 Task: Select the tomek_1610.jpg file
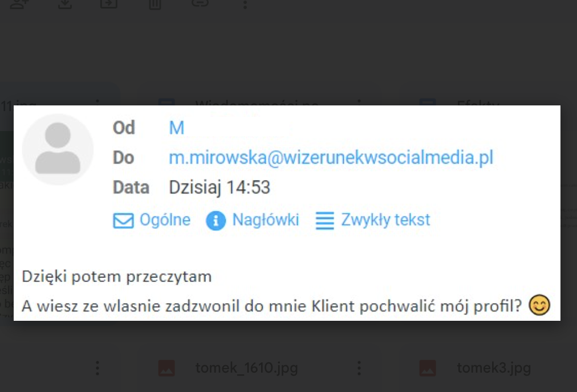click(246, 367)
